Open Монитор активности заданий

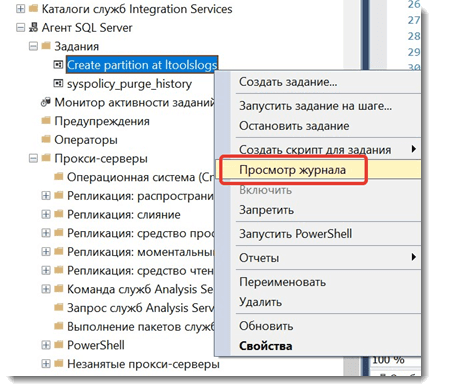click(x=134, y=102)
